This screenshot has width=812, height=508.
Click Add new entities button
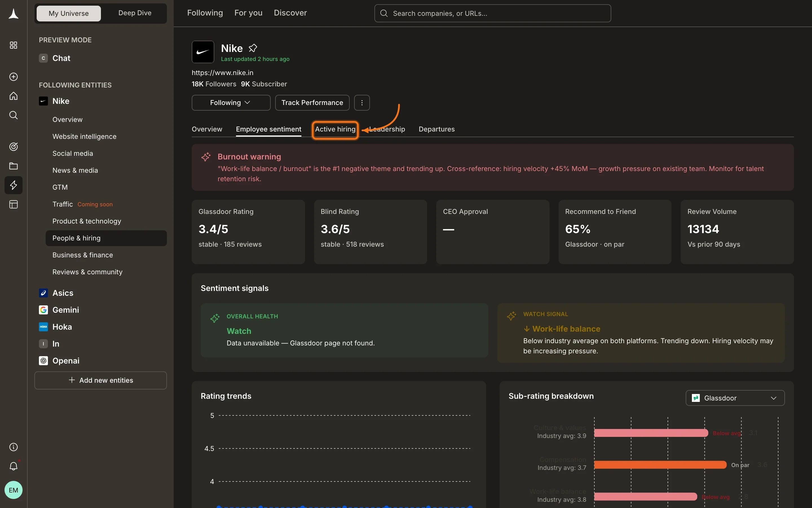tap(101, 380)
